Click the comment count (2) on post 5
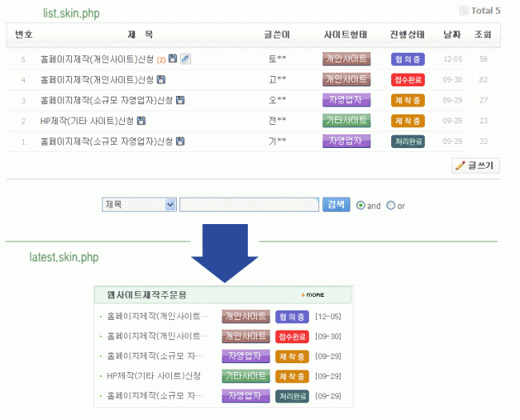 click(x=161, y=59)
